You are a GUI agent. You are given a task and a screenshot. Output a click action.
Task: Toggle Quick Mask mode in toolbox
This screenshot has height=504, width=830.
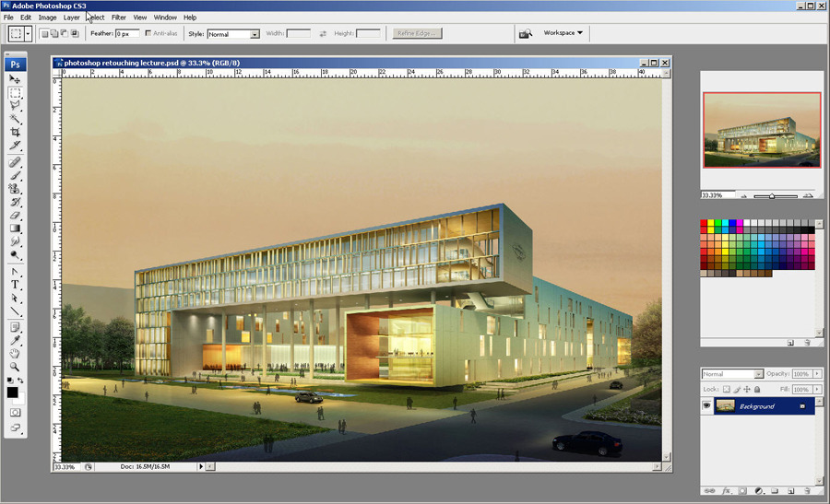16,412
